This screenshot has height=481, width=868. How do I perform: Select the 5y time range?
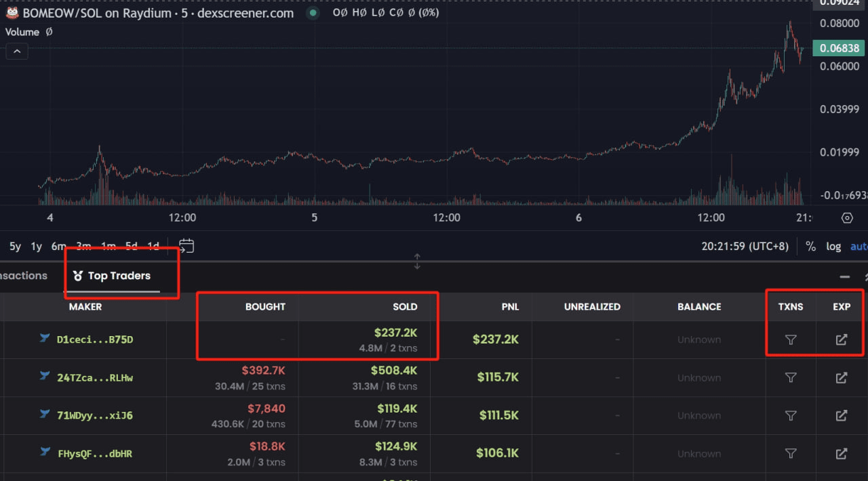(15, 247)
